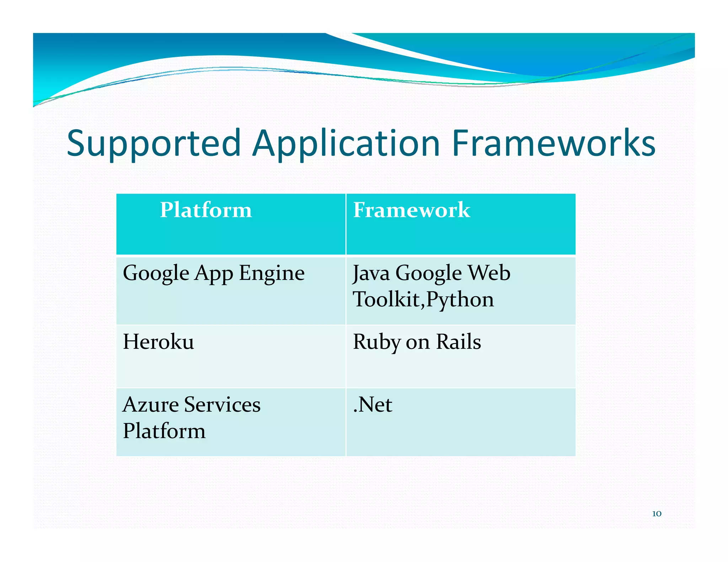
Task: Click the word 'Engine' in the first row
Action: [272, 273]
